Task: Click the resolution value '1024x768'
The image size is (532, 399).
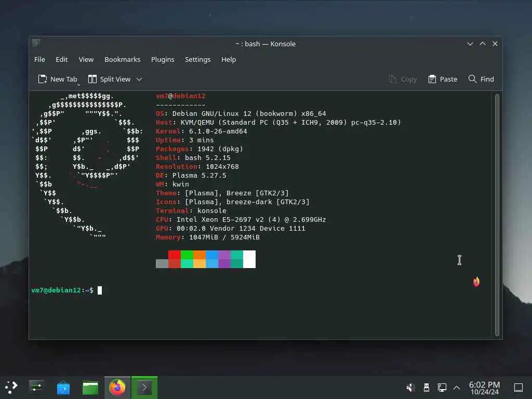Action: coord(222,167)
